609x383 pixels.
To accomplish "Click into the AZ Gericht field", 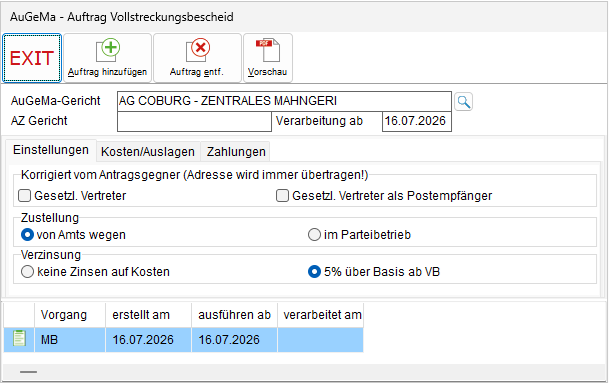I will coord(194,122).
